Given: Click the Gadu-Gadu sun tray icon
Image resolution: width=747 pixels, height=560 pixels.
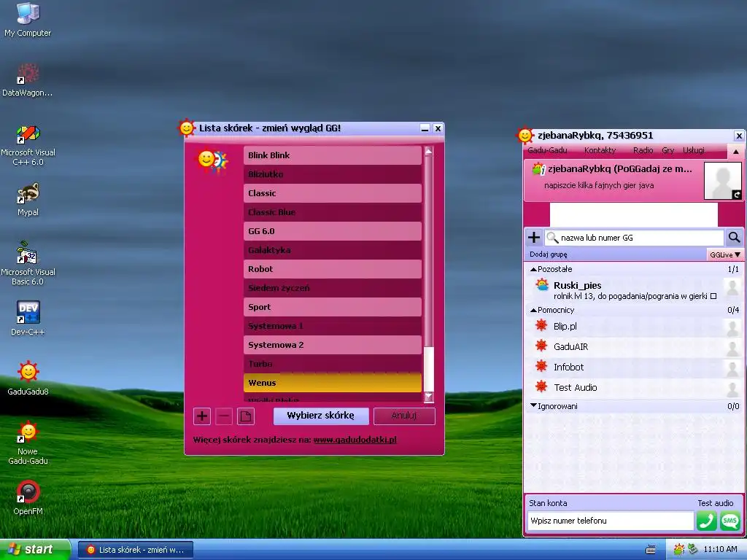Looking at the screenshot, I should (679, 550).
